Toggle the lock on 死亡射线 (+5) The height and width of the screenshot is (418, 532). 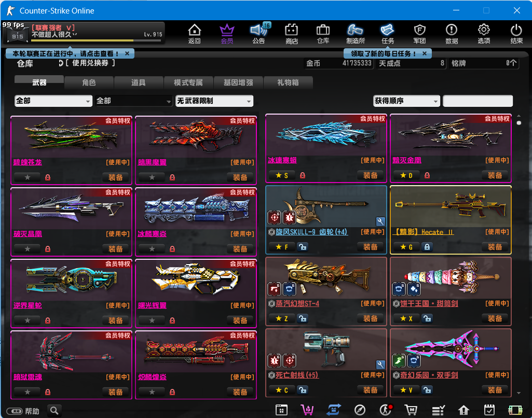[302, 390]
